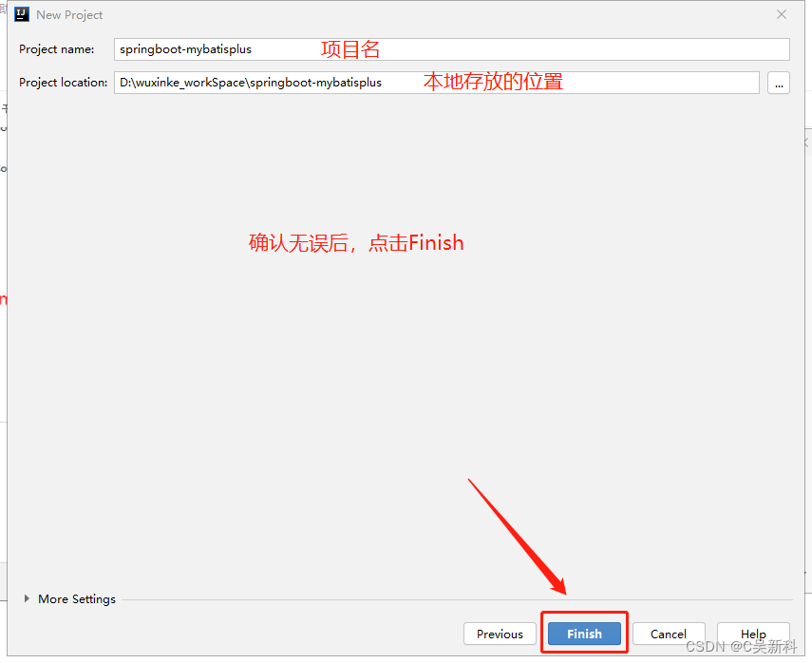812x663 pixels.
Task: Browse for project location with ellipsis button
Action: tap(779, 83)
